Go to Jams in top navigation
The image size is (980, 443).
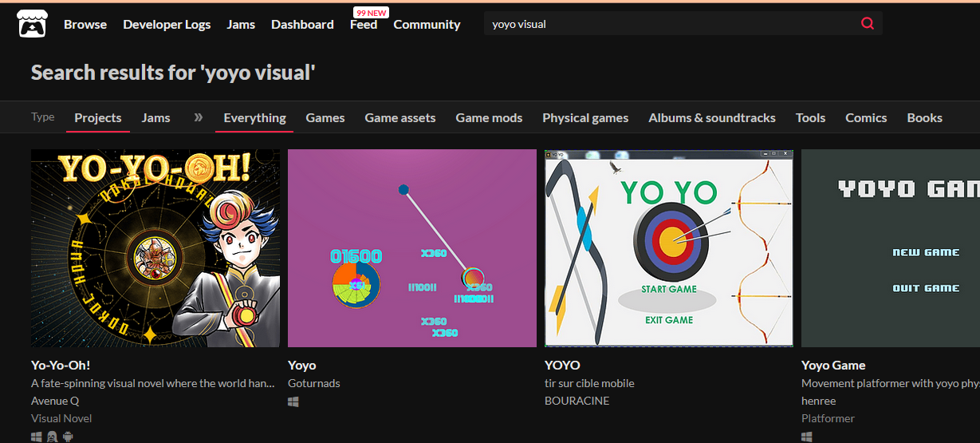[241, 24]
